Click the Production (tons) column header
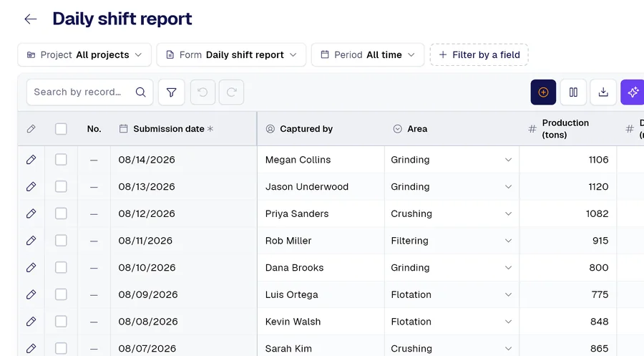This screenshot has width=644, height=356. click(x=568, y=129)
